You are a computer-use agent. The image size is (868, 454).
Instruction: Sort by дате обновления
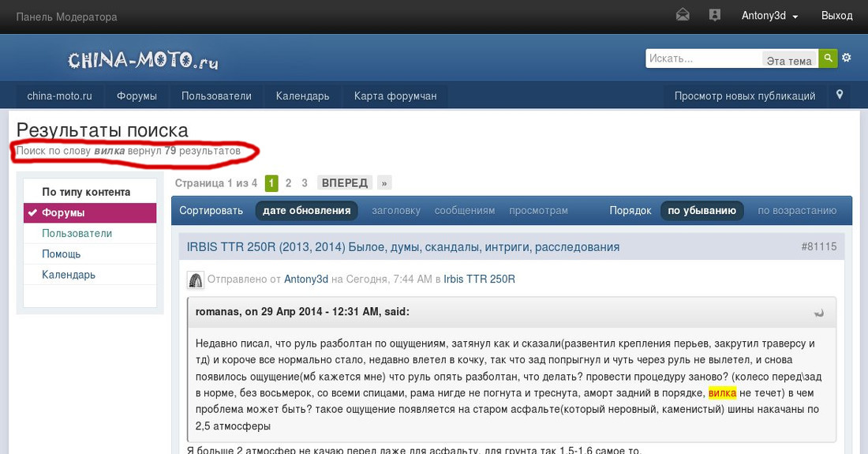(x=307, y=210)
